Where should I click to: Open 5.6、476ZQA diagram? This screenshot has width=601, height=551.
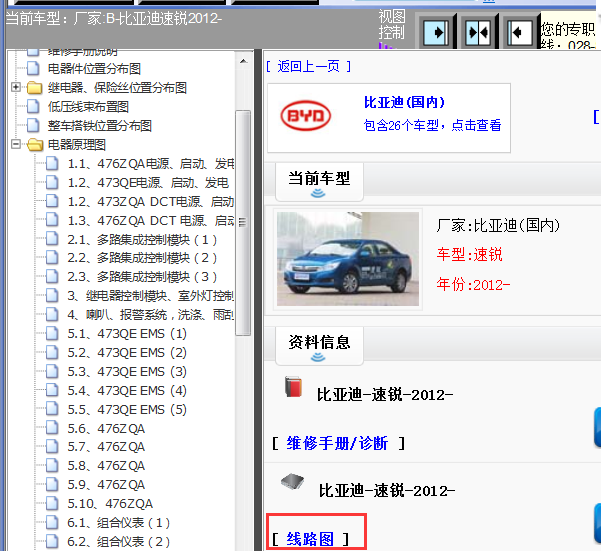pyautogui.click(x=106, y=428)
